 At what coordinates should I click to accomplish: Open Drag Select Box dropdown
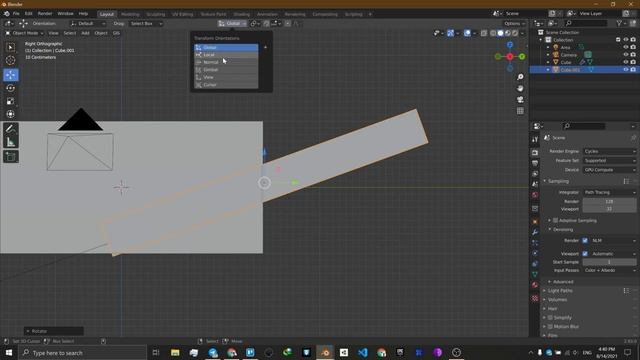point(146,24)
